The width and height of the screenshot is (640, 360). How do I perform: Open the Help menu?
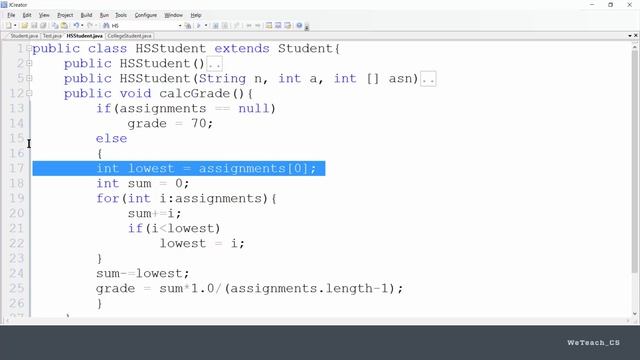click(196, 15)
